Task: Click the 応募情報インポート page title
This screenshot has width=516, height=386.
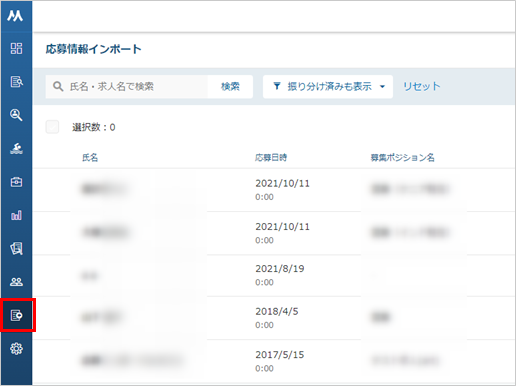Action: click(x=94, y=49)
